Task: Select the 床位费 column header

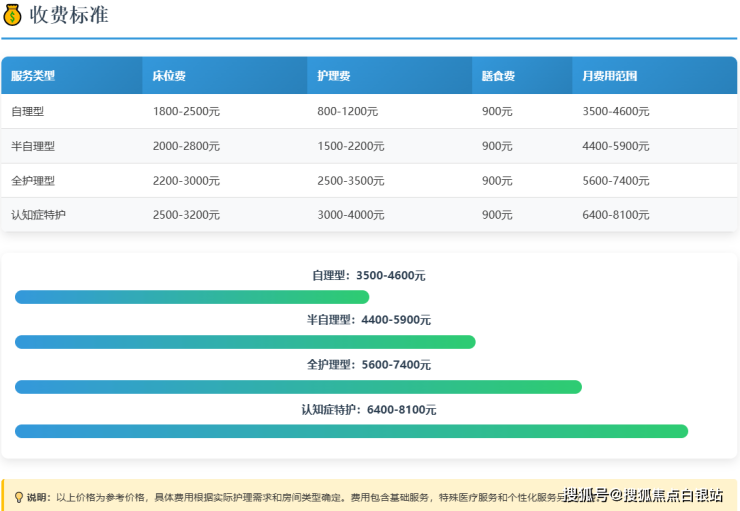Action: coord(169,76)
